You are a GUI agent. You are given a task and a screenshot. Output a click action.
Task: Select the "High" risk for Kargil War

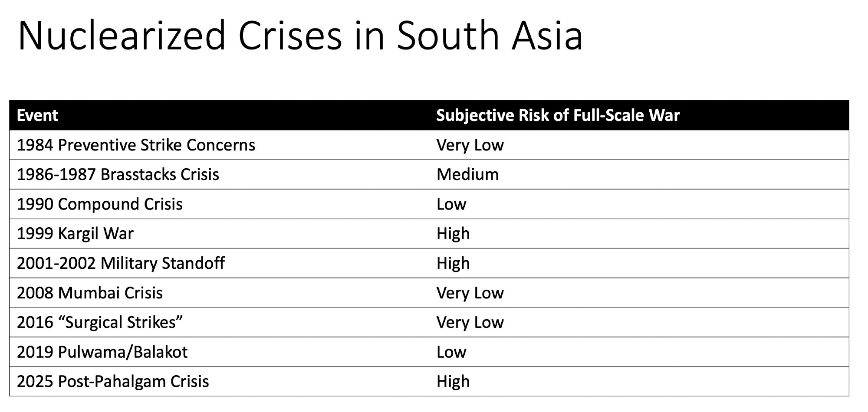pos(453,233)
